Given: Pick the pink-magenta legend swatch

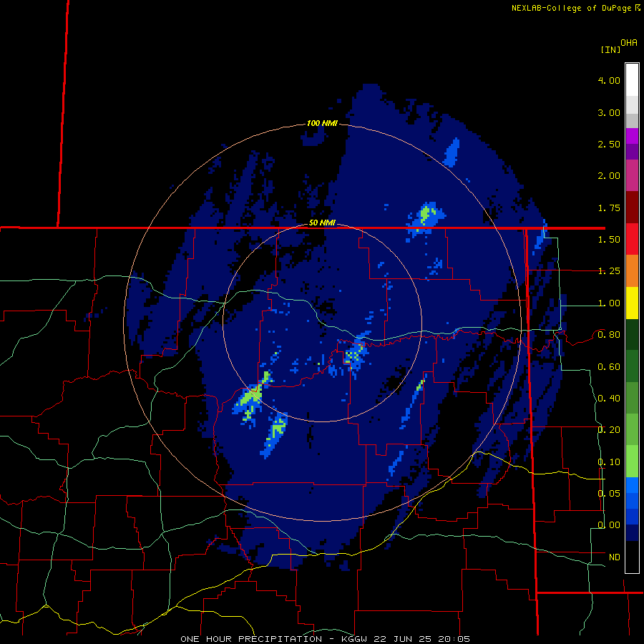Looking at the screenshot, I should click(632, 175).
